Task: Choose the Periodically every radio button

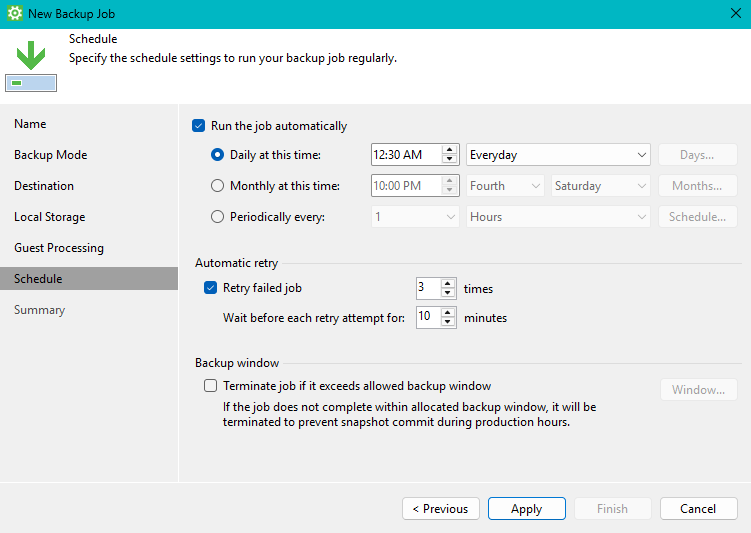Action: 218,217
